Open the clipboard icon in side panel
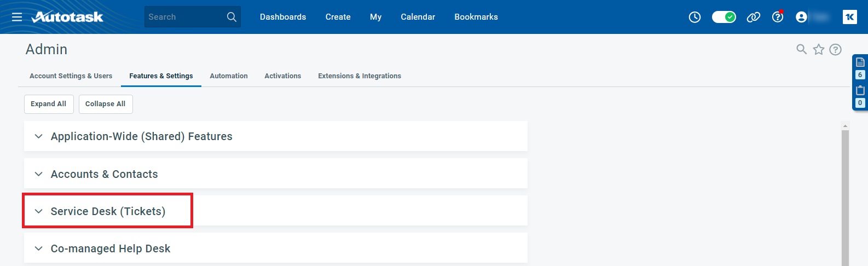868x266 pixels. pos(860,90)
